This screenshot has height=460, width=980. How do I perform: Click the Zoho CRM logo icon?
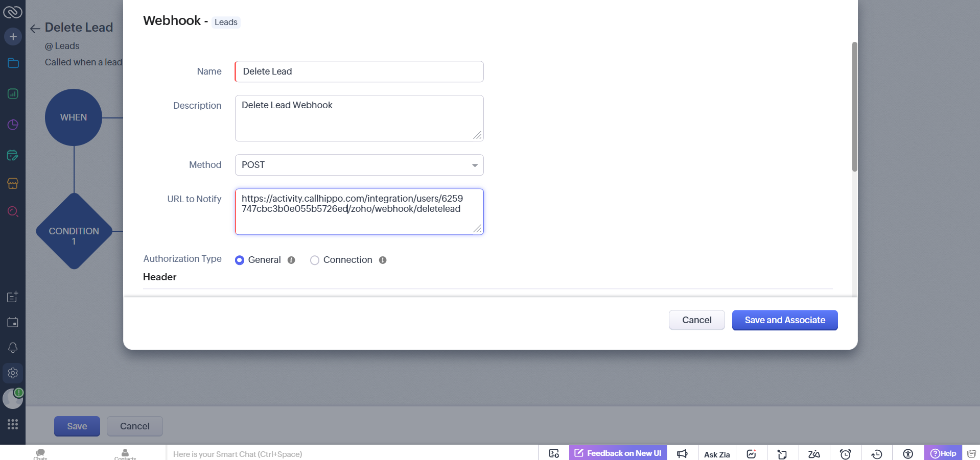click(x=13, y=11)
